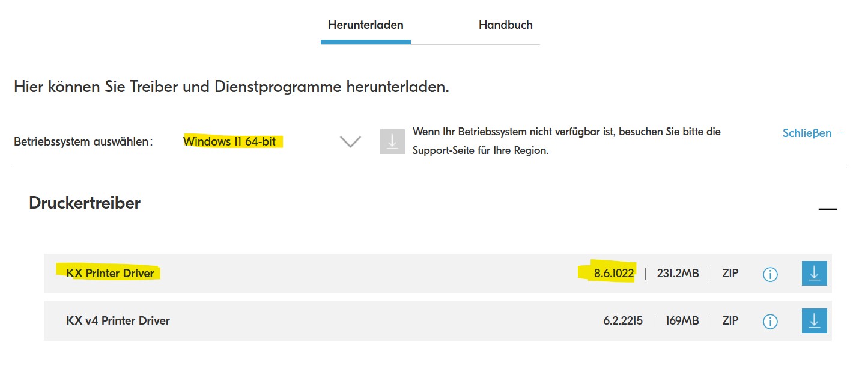Collapse the Druckertreiber section with the minus icon
Viewport: 868px width, 377px height.
coord(827,209)
